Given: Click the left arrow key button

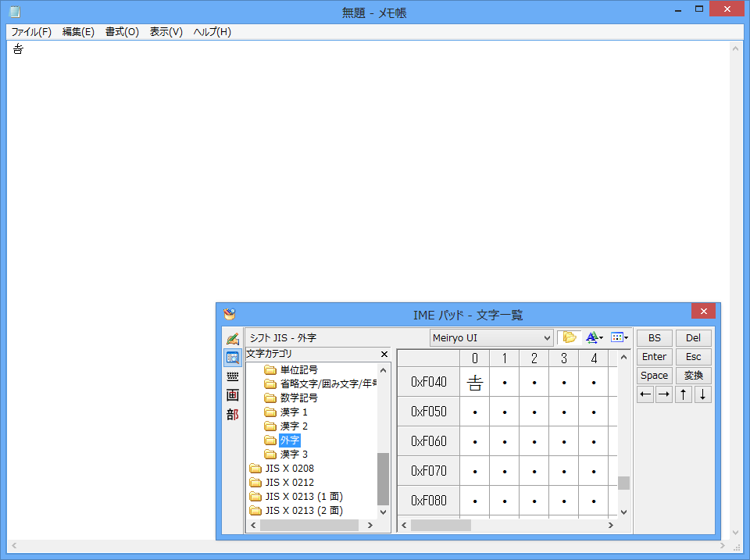Looking at the screenshot, I should coord(645,394).
